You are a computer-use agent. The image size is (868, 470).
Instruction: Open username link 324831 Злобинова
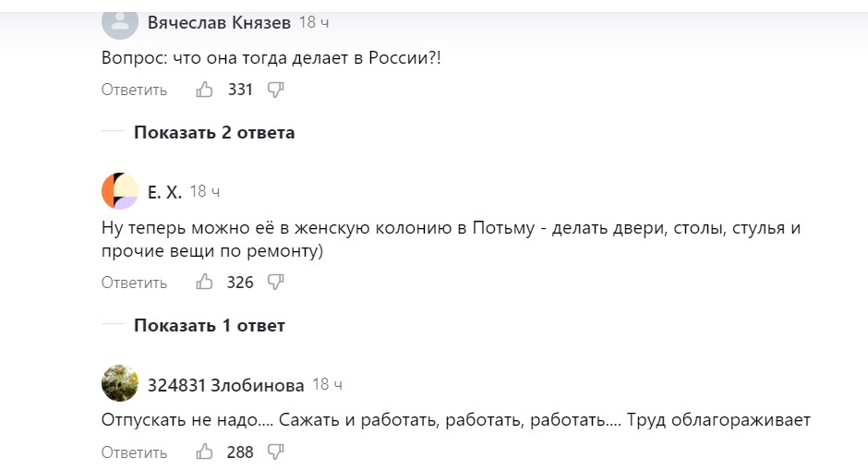(x=225, y=384)
